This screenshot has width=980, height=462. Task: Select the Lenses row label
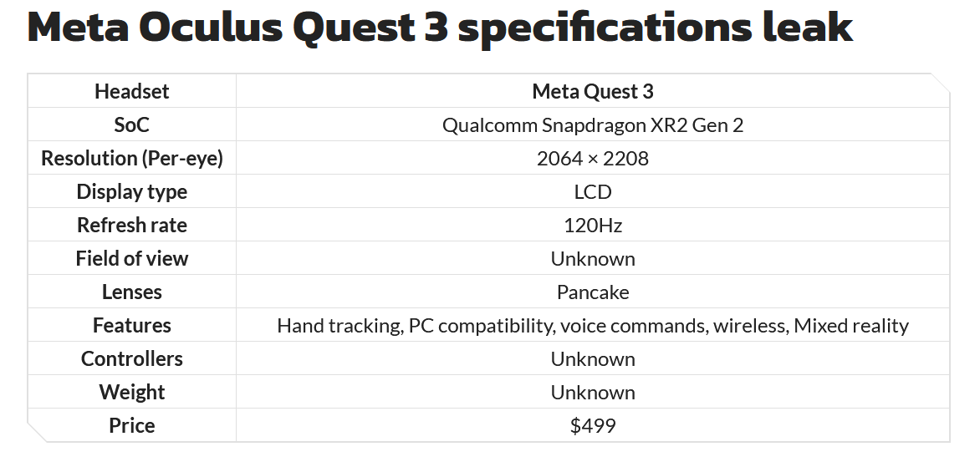pos(132,292)
